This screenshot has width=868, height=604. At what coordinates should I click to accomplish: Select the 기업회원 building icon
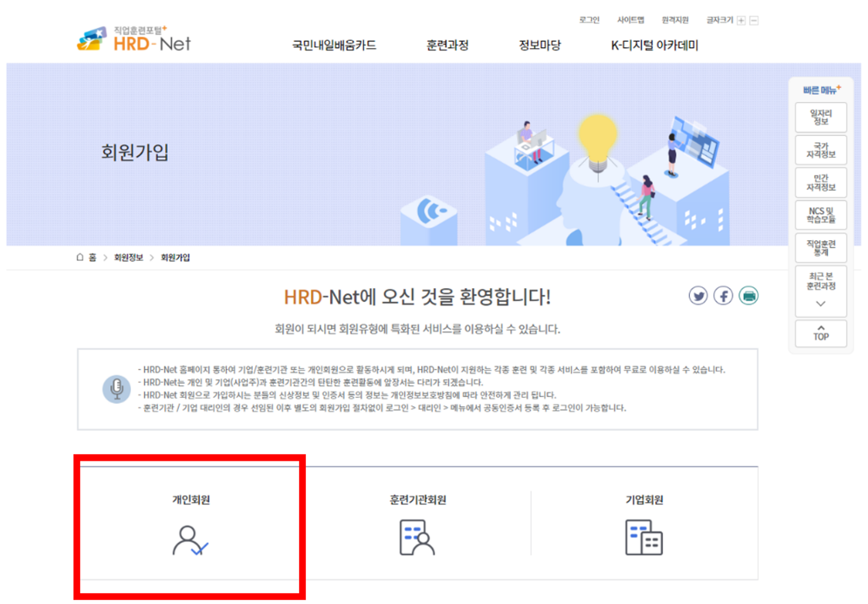click(x=644, y=537)
